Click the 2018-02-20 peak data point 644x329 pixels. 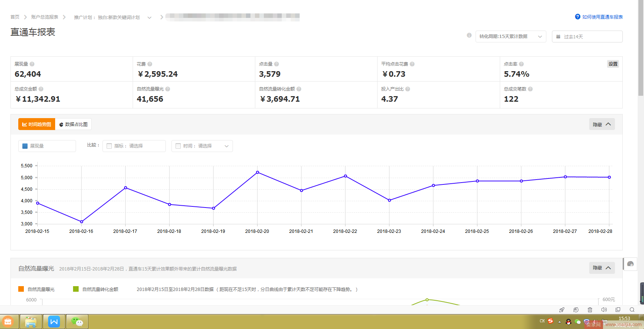(x=258, y=172)
